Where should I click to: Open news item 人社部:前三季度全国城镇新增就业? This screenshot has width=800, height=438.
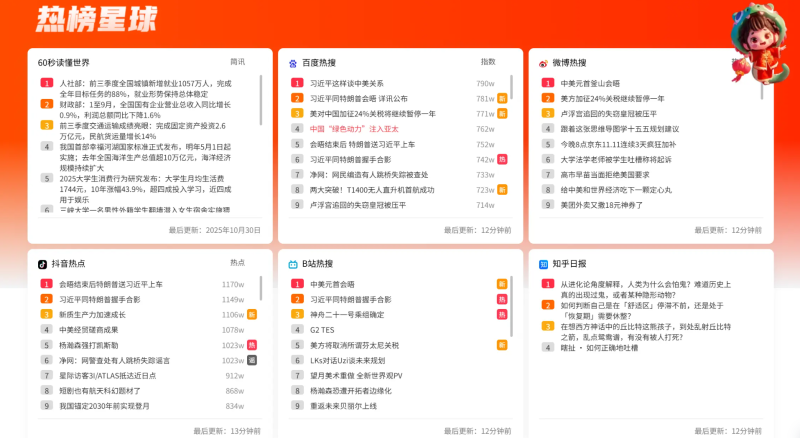pos(145,88)
